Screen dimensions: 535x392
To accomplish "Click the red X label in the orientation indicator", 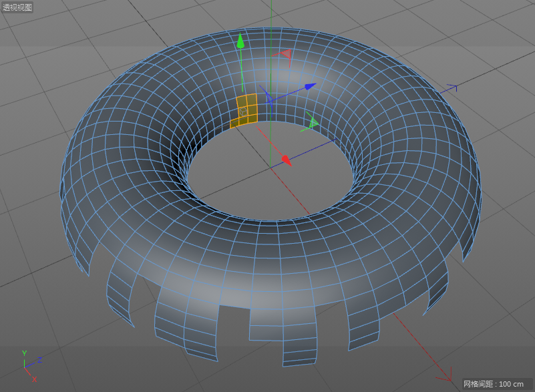I will point(34,379).
